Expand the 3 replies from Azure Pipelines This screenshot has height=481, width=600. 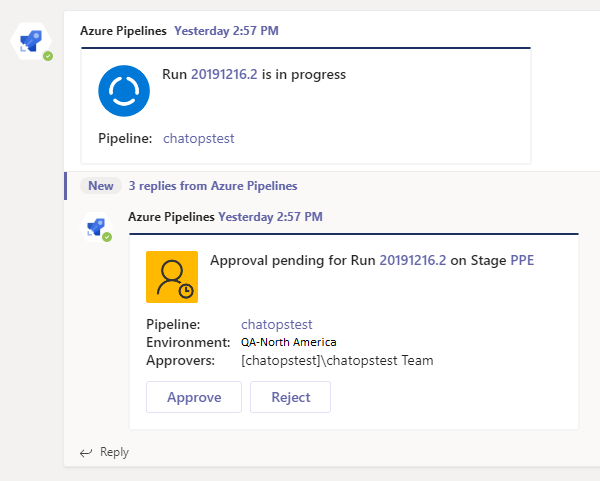pyautogui.click(x=213, y=186)
